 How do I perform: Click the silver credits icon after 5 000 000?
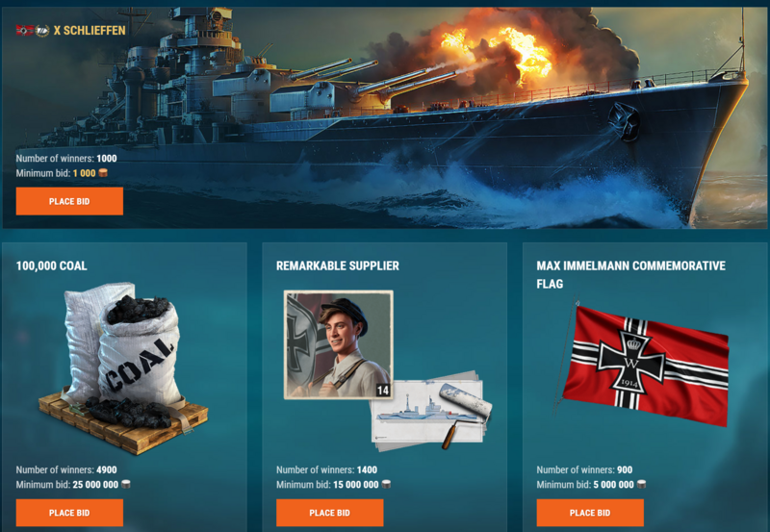(641, 485)
